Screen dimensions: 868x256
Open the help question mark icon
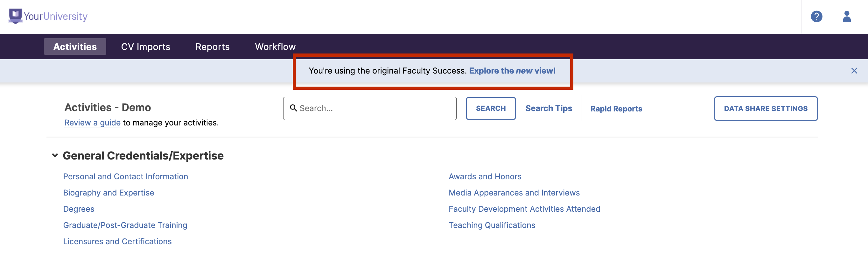[x=816, y=16]
